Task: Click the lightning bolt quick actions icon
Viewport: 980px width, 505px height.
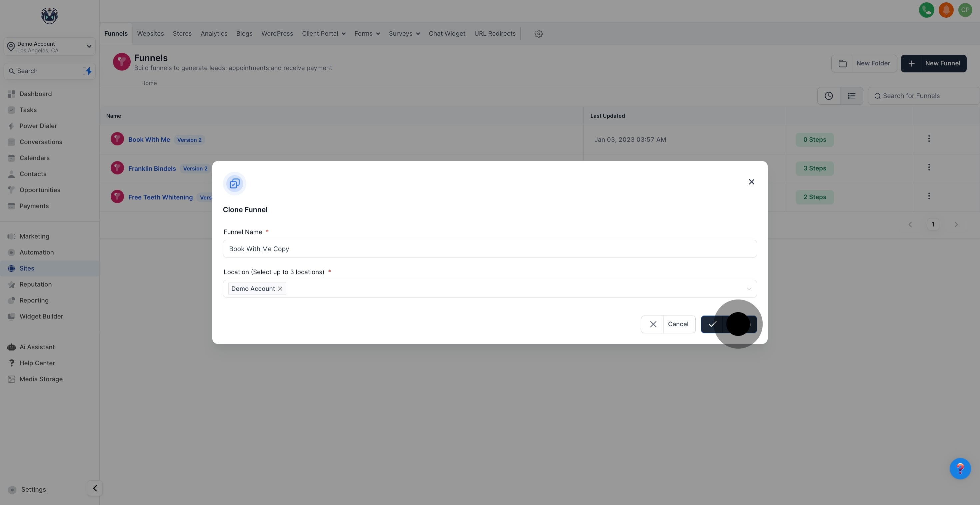Action: (x=88, y=71)
